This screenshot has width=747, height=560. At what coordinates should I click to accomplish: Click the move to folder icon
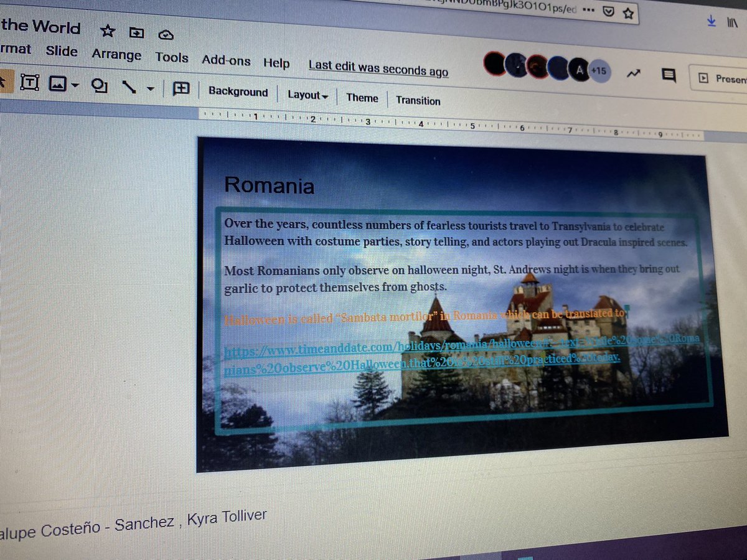(x=136, y=32)
